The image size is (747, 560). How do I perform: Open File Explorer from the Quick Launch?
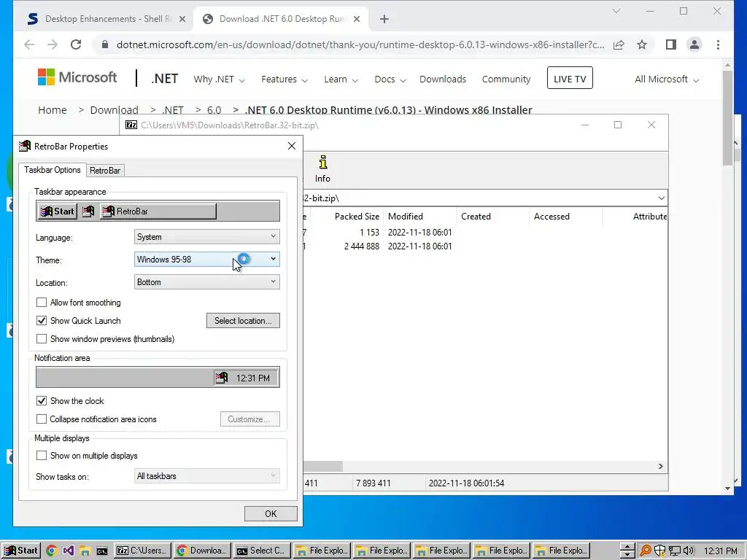tap(85, 551)
